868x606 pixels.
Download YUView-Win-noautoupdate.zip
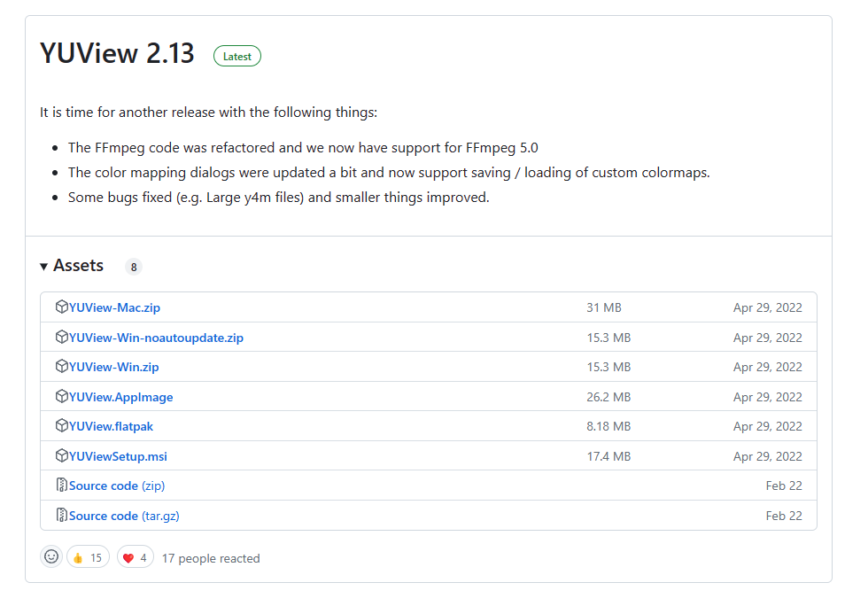pos(156,338)
